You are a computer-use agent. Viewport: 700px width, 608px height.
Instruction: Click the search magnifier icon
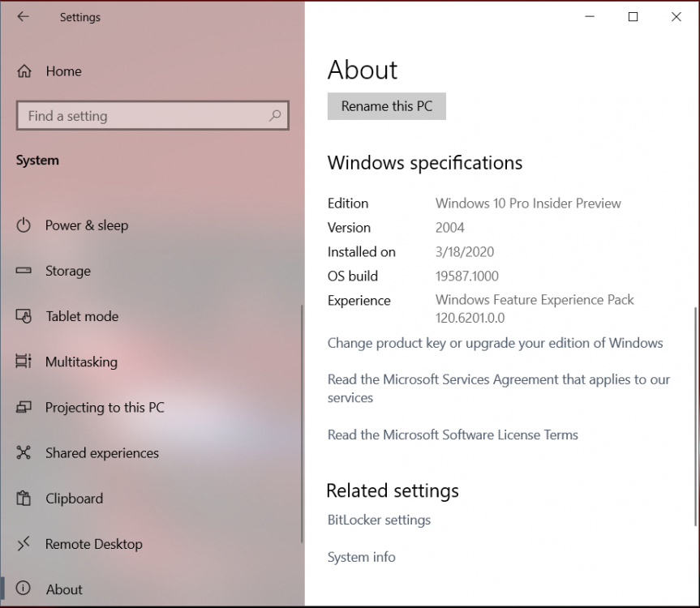(275, 116)
